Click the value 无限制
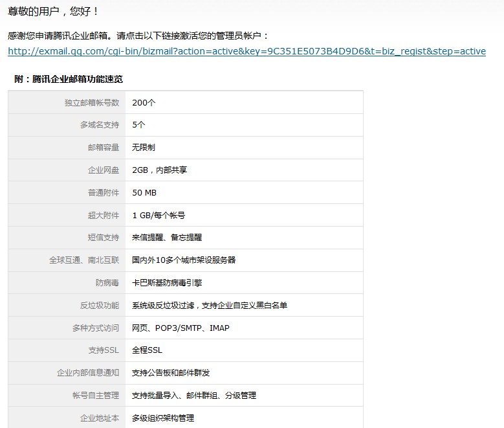This screenshot has width=504, height=428. coord(144,148)
